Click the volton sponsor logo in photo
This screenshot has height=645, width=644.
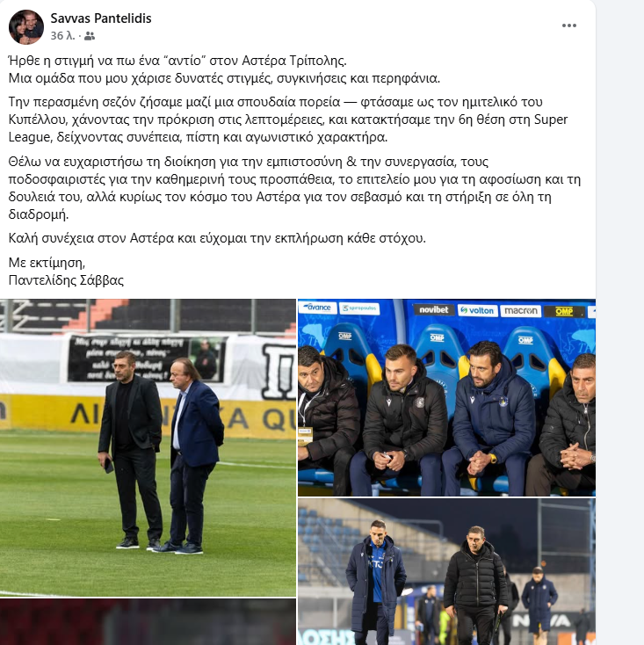pos(477,310)
